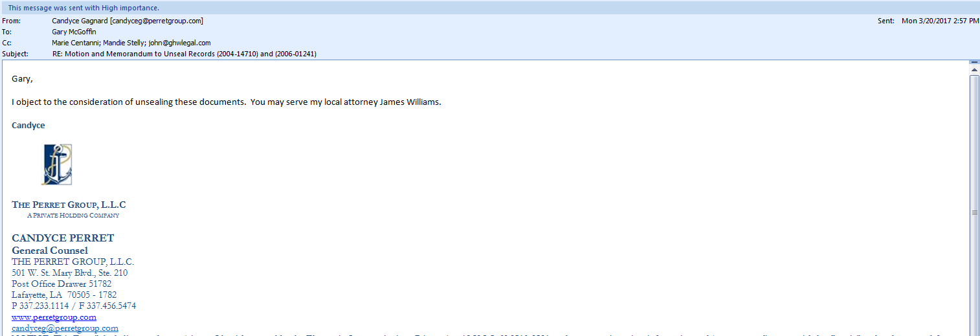980x336 pixels.
Task: Click the sentence objecting to unsealing documents
Action: point(227,102)
